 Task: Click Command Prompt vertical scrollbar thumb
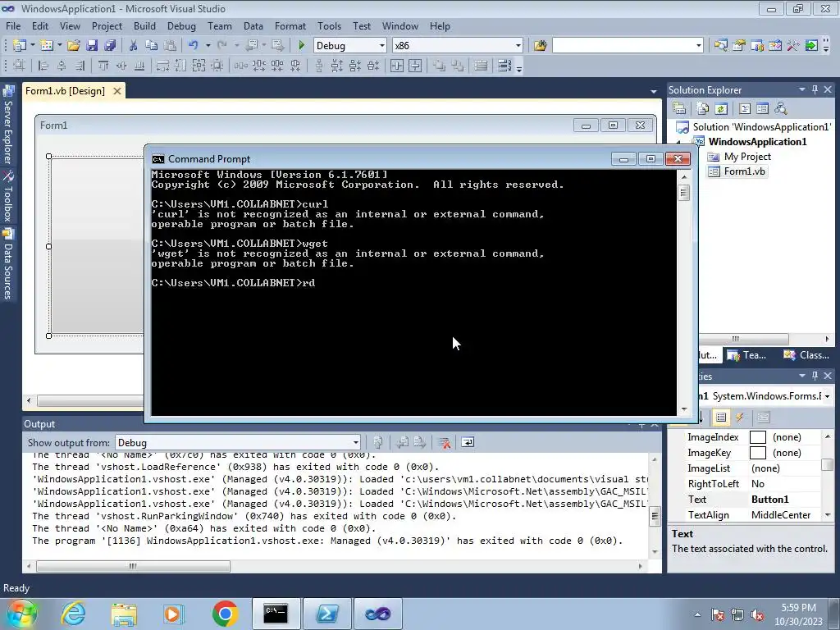tap(683, 192)
